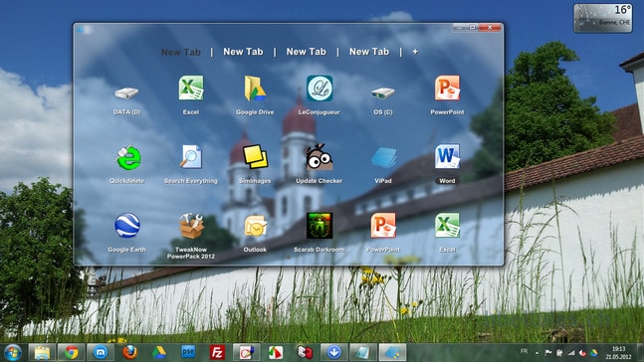Image resolution: width=644 pixels, height=362 pixels.
Task: Open Windows Explorer from the taskbar
Action: tap(42, 353)
